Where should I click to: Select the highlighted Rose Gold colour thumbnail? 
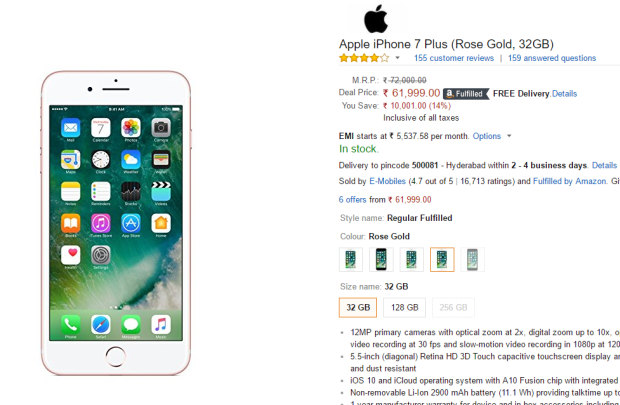pos(442,259)
